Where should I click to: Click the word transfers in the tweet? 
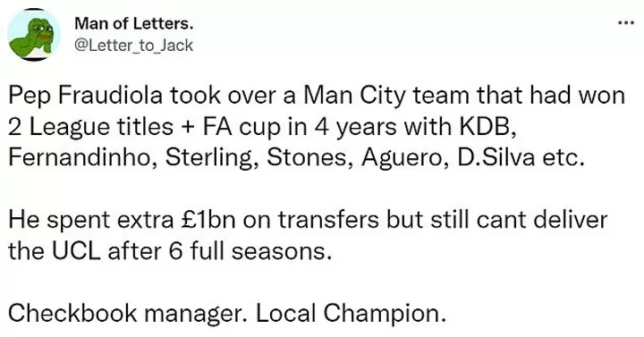pyautogui.click(x=328, y=220)
